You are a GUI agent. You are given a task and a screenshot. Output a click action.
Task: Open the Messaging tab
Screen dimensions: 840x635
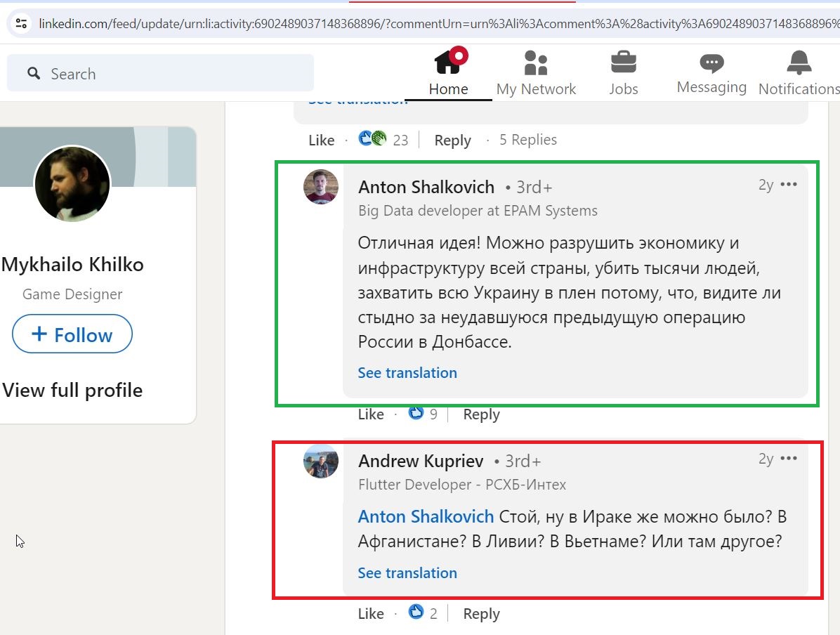point(711,72)
